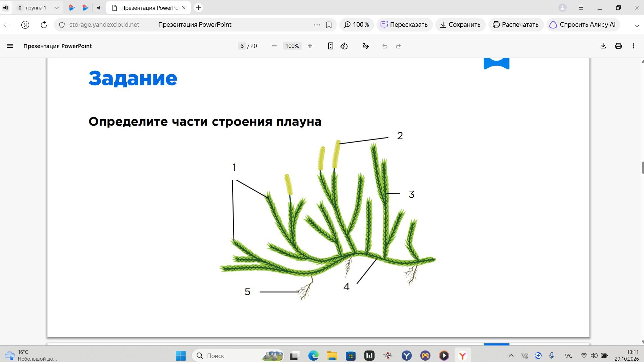Screen dimensions: 644x362
Task: Click the 100 % page zoom indicator
Action: 357,25
